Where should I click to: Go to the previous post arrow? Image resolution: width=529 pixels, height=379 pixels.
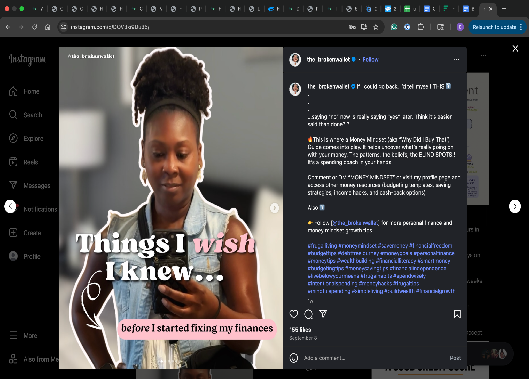coord(10,206)
